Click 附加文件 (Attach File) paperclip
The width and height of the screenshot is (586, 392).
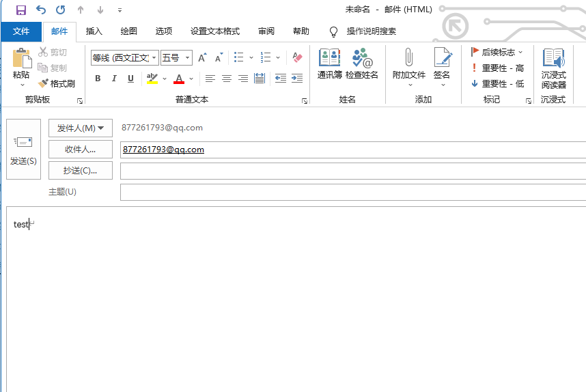click(409, 64)
